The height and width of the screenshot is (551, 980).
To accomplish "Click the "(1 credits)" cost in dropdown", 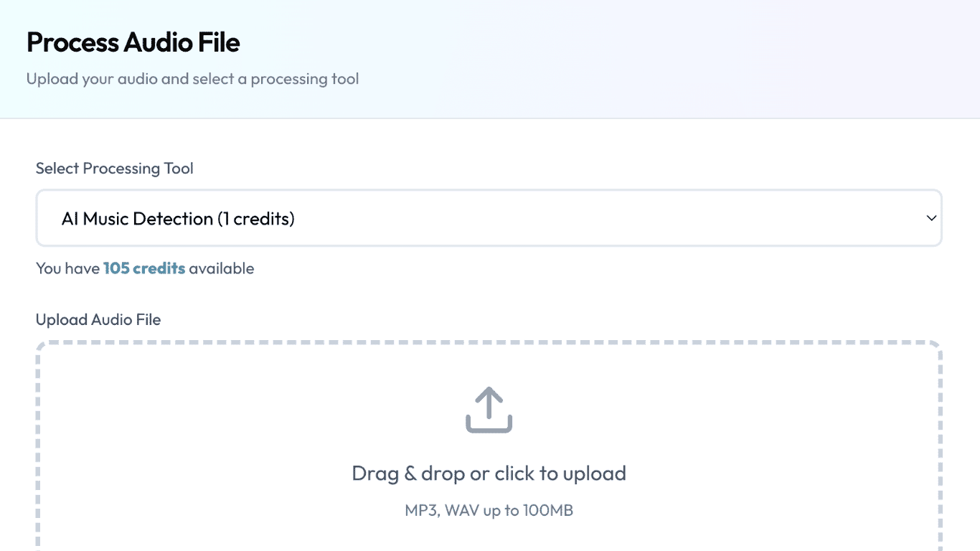I will [x=256, y=219].
